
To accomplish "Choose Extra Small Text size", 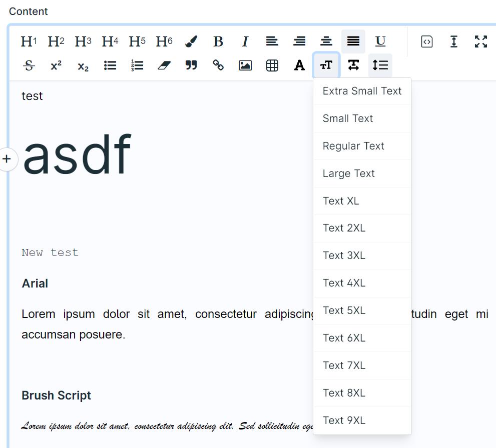I will click(362, 91).
